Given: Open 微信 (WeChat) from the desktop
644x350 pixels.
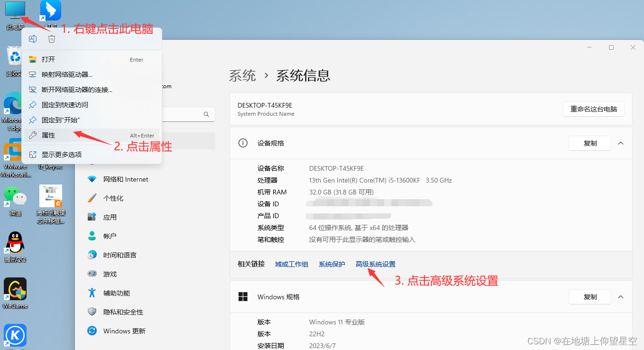Looking at the screenshot, I should pyautogui.click(x=15, y=196).
